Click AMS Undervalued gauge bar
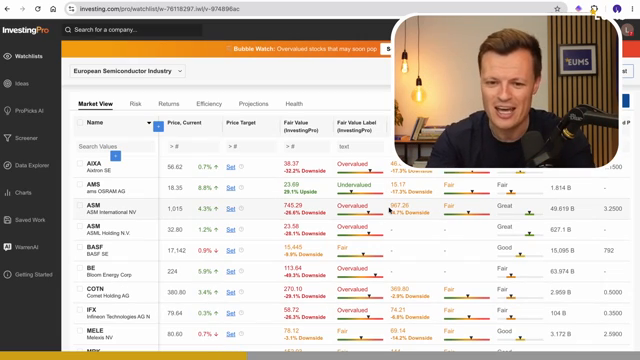The width and height of the screenshot is (640, 360). click(360, 193)
